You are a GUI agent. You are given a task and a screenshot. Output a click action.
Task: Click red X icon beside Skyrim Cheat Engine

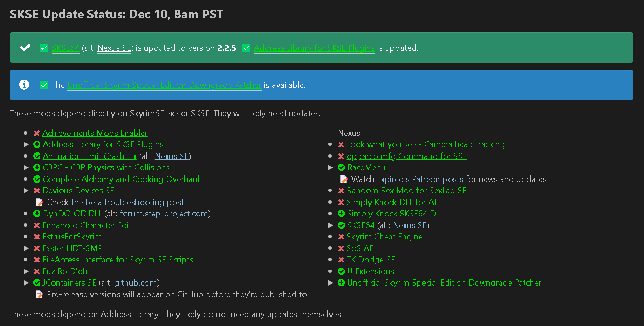point(341,237)
